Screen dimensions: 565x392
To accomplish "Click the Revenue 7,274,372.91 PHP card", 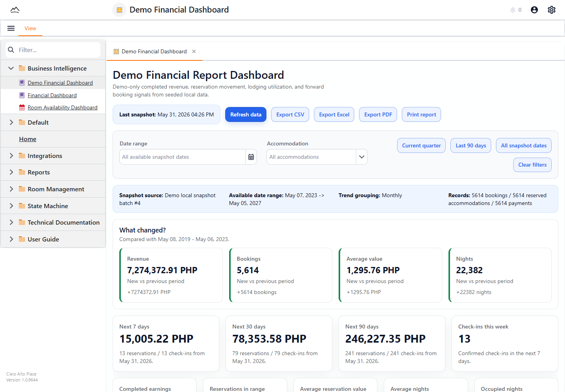I will pyautogui.click(x=171, y=275).
